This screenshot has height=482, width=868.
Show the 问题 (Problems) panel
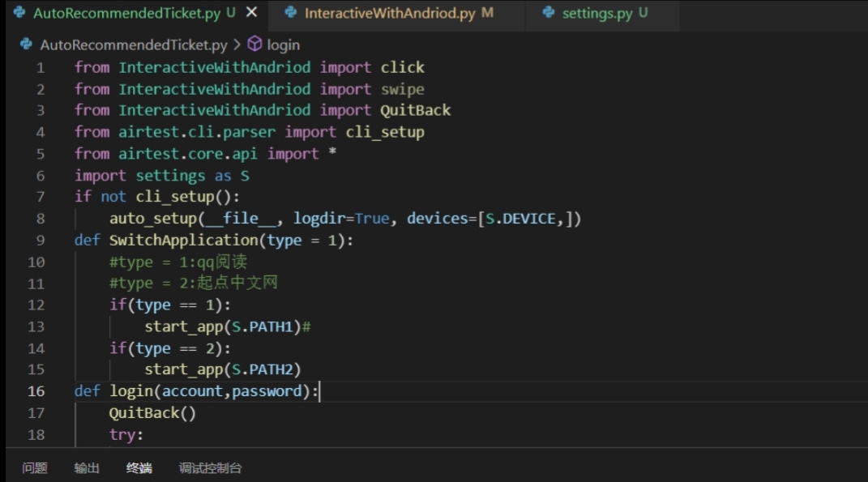(35, 468)
